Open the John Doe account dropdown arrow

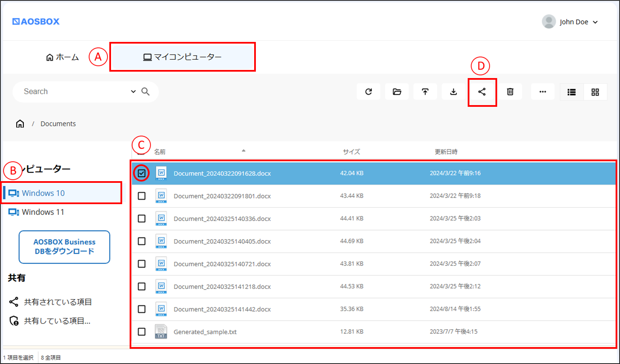[595, 22]
